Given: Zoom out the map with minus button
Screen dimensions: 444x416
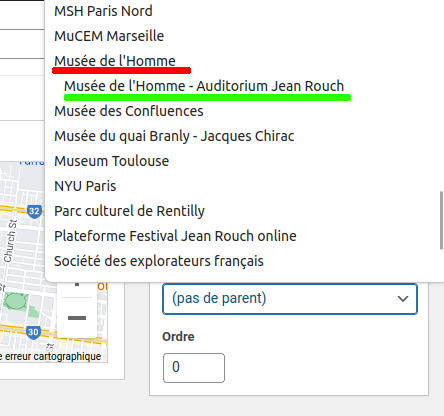Looking at the screenshot, I should click(x=77, y=318).
